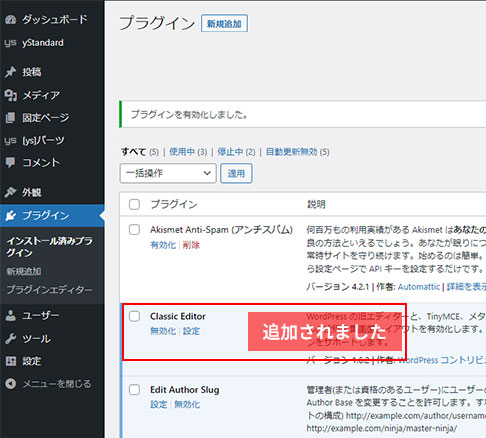Open Automattic author link
The width and height of the screenshot is (486, 438).
pyautogui.click(x=419, y=287)
